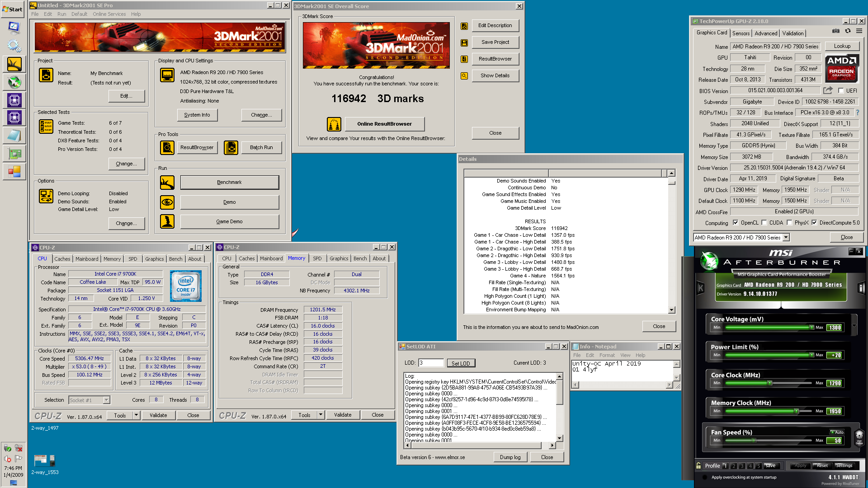This screenshot has width=868, height=488.
Task: Toggle the PhysX checkbox in GPU-Z
Action: pos(789,223)
